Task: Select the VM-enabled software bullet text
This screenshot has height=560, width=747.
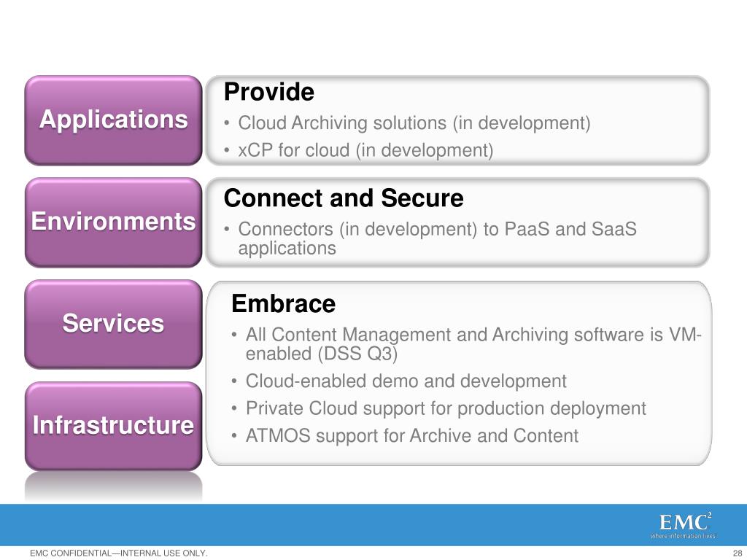Action: 473,344
